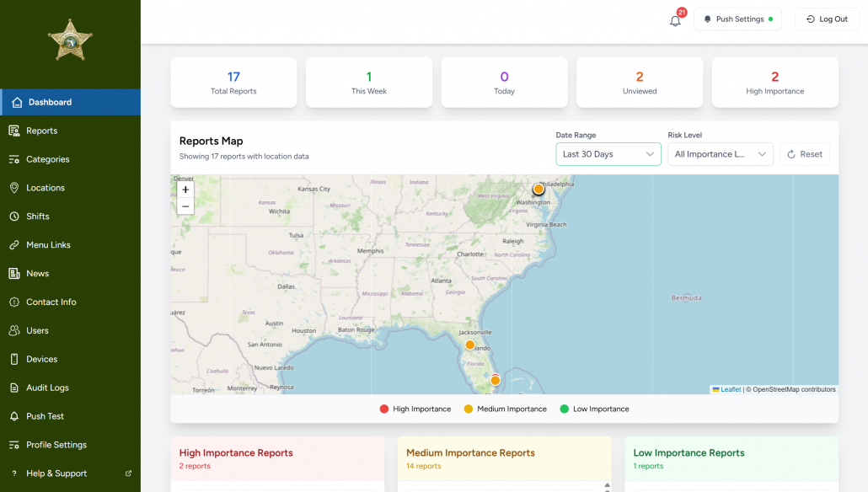Click the Log Out button
The image size is (868, 492).
coord(827,19)
